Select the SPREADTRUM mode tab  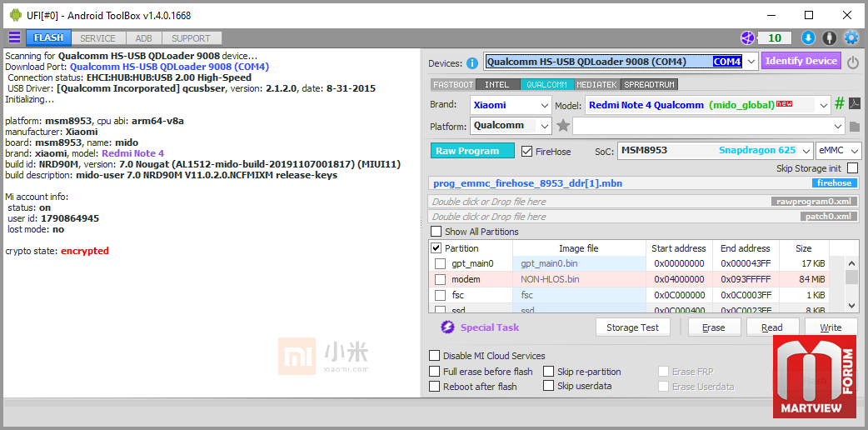point(650,85)
